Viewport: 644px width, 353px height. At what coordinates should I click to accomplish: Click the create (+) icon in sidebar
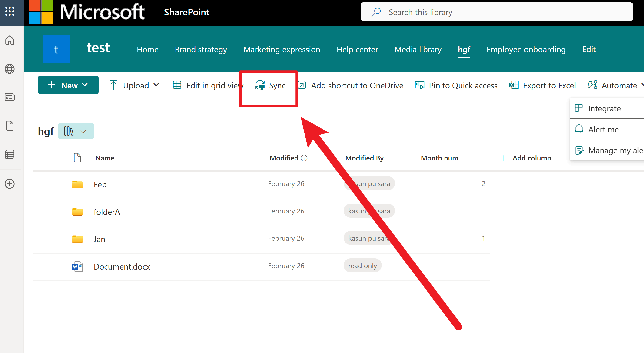(x=10, y=184)
